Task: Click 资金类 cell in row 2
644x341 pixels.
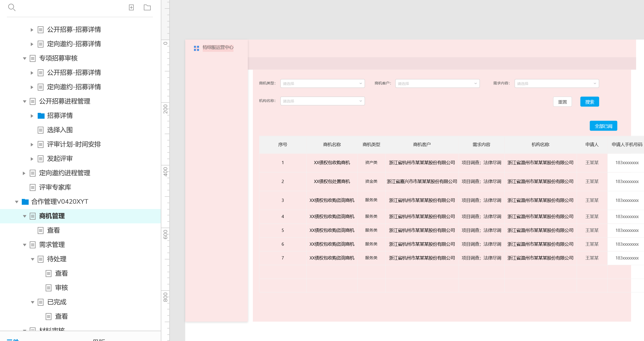Action: tap(371, 181)
